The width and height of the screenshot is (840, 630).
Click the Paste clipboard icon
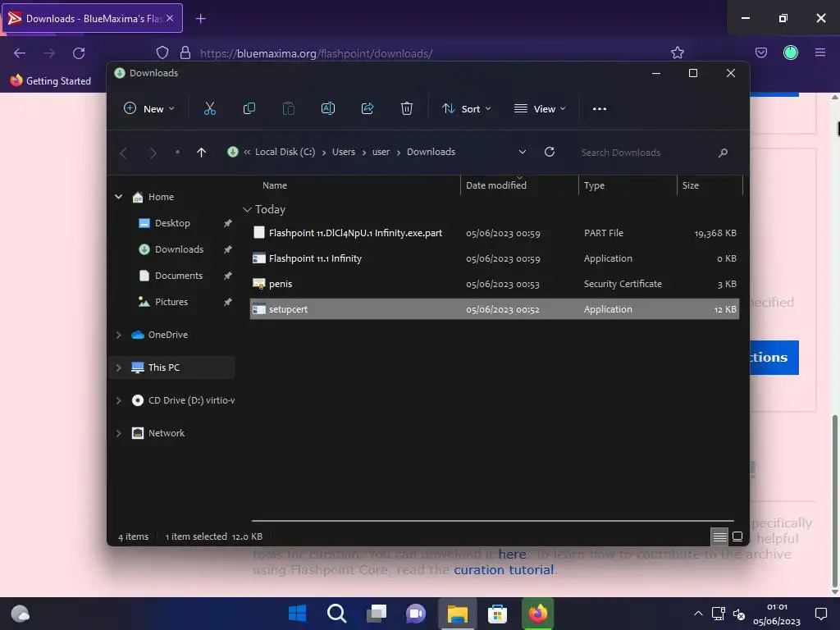click(288, 109)
